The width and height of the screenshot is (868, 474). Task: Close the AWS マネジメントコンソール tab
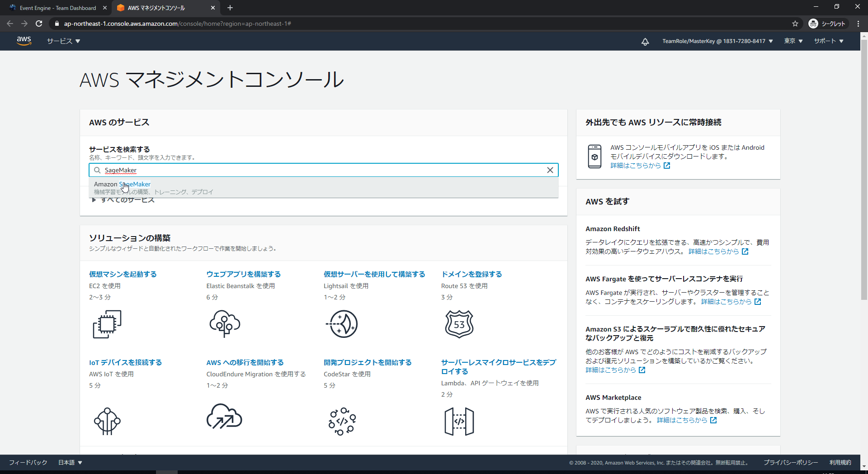click(x=213, y=8)
